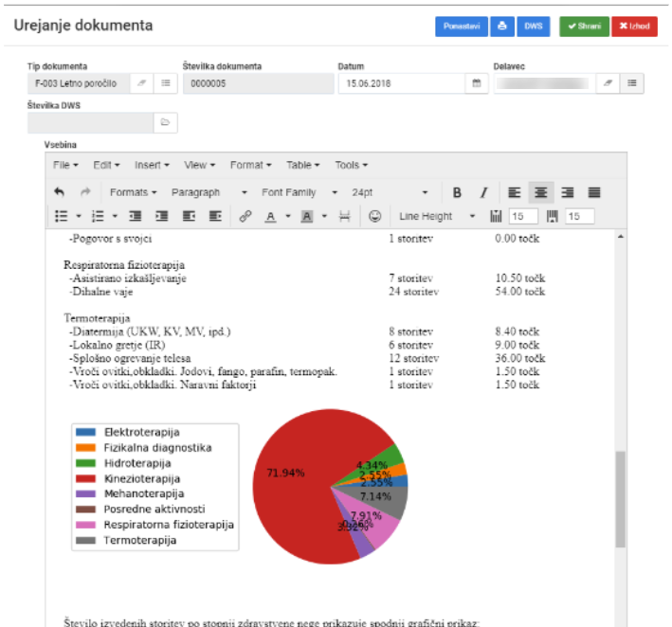672x627 pixels.
Task: Click the top margin icon
Action: 496,216
